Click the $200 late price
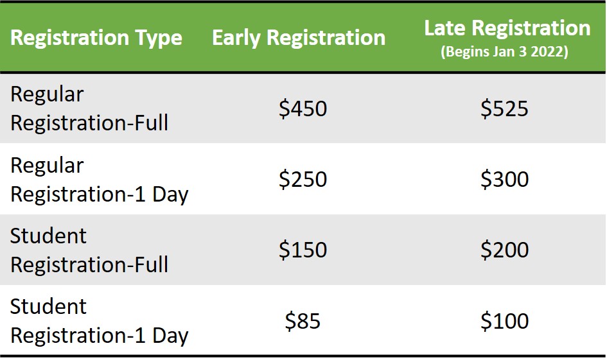The image size is (607, 364). pyautogui.click(x=504, y=250)
